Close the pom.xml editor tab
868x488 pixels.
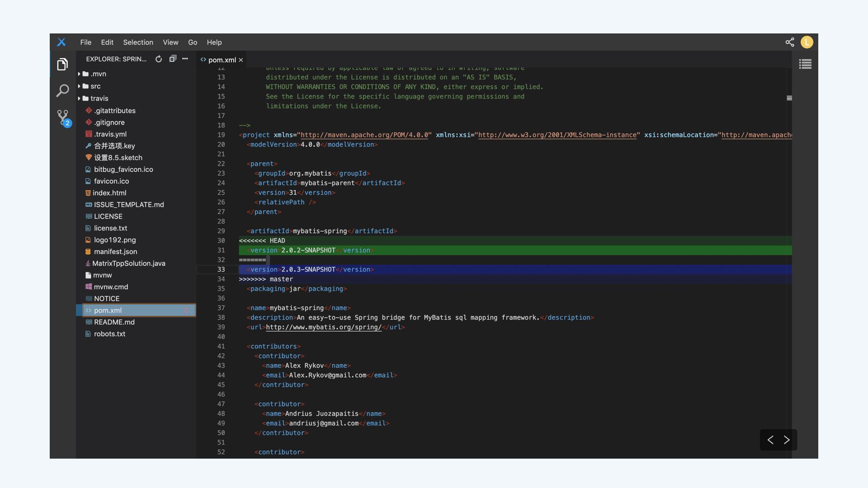pyautogui.click(x=241, y=60)
